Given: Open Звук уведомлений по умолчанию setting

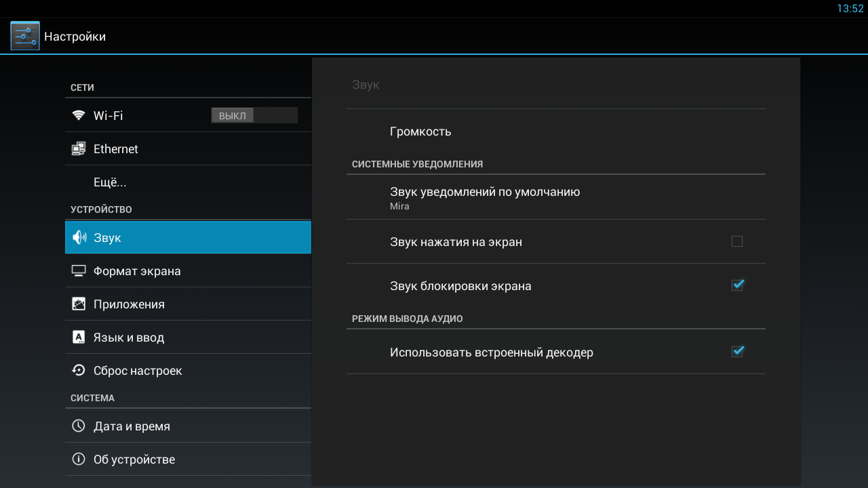Looking at the screenshot, I should [x=556, y=197].
